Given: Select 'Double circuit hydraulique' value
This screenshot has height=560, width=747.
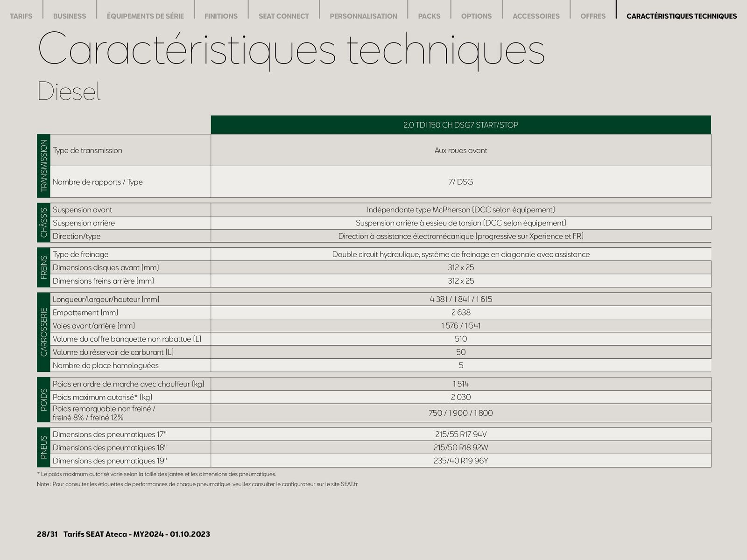Looking at the screenshot, I should (461, 254).
